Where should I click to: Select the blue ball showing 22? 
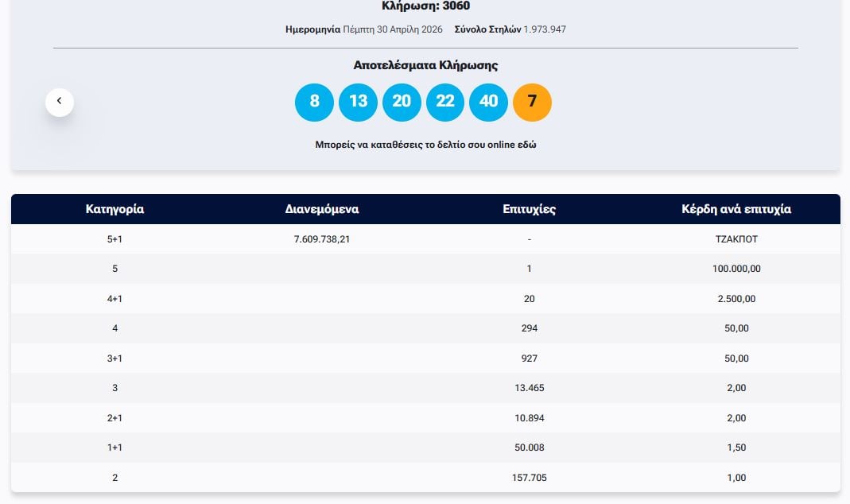pos(445,102)
